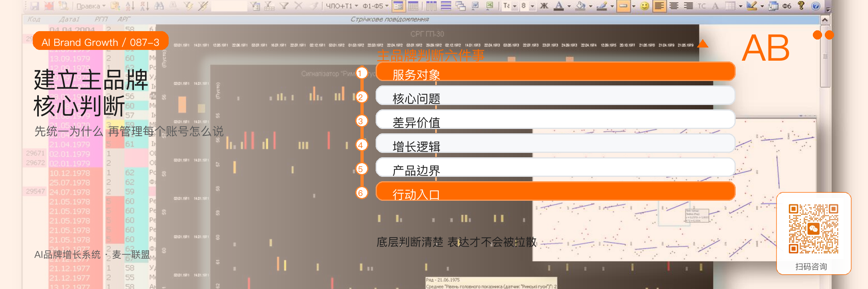Expand the ЧЛО+Т1 dropdown
This screenshot has width=868, height=289.
click(x=342, y=6)
